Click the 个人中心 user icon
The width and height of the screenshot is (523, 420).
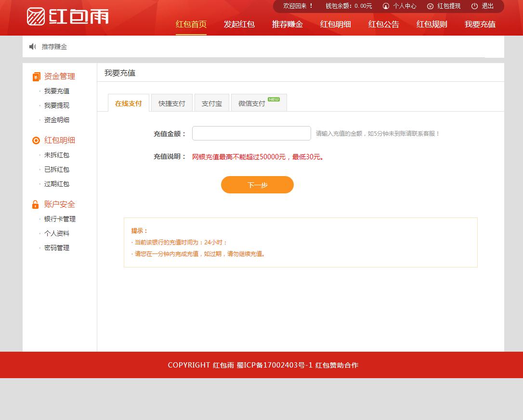click(x=386, y=6)
